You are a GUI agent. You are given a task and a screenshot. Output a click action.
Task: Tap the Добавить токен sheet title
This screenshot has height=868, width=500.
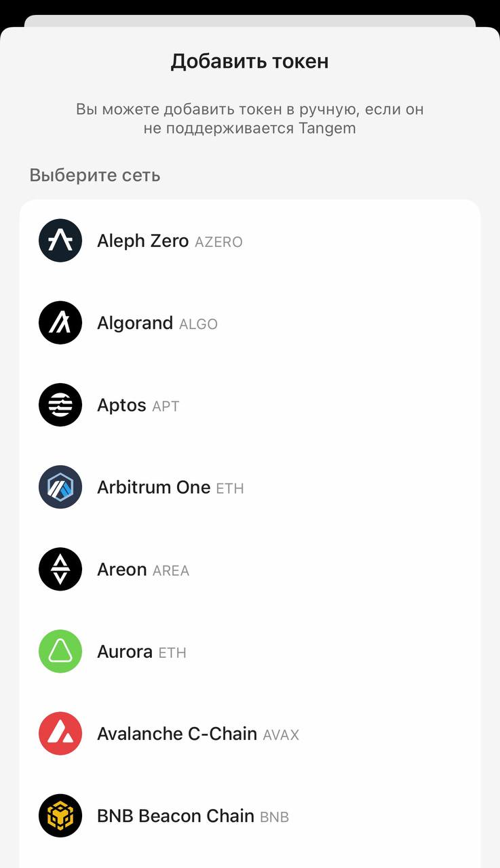[x=250, y=61]
